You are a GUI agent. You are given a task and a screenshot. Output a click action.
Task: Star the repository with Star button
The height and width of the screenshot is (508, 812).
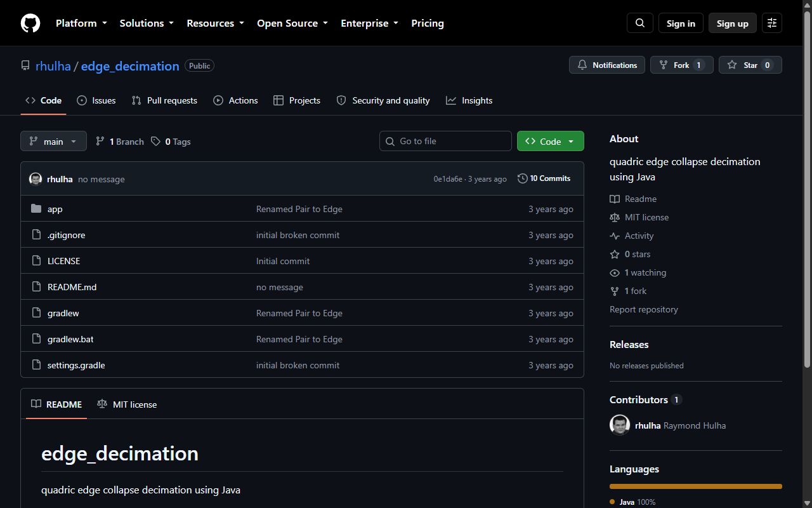[x=750, y=65]
